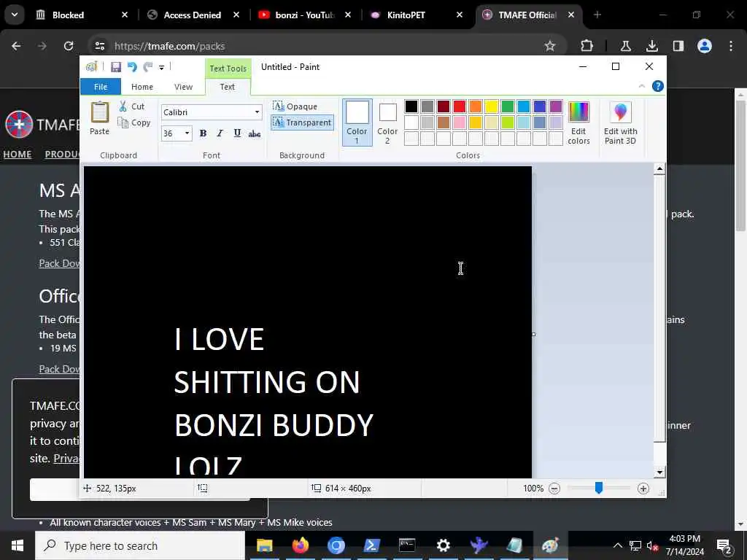The height and width of the screenshot is (560, 747).
Task: Select Transparent background option
Action: (x=302, y=122)
